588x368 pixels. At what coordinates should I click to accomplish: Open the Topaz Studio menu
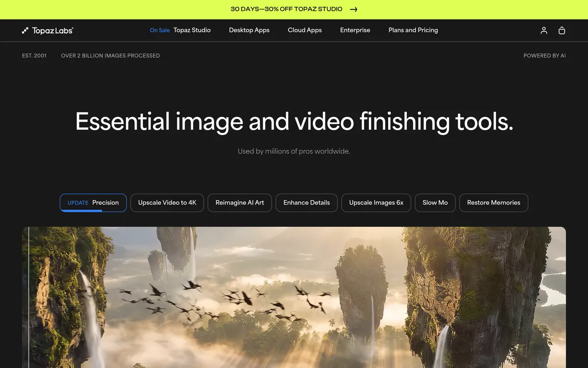pos(192,30)
